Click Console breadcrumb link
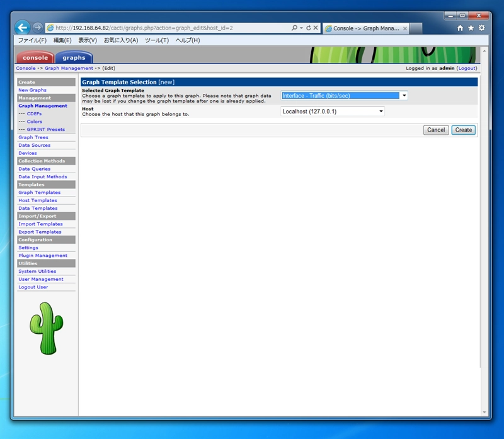The height and width of the screenshot is (439, 504). [x=26, y=68]
